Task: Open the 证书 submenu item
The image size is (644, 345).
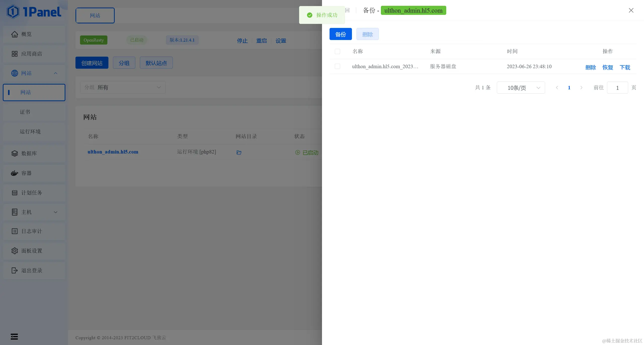Action: click(25, 112)
